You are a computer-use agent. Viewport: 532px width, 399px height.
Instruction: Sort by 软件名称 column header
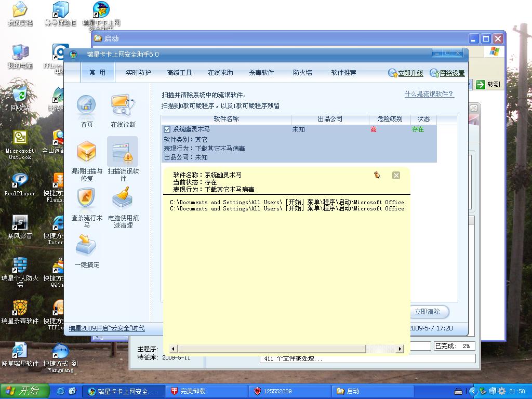click(x=226, y=119)
